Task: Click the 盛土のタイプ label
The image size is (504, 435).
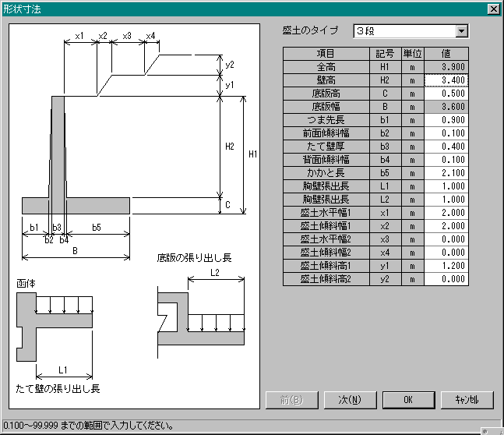Action: click(x=310, y=30)
